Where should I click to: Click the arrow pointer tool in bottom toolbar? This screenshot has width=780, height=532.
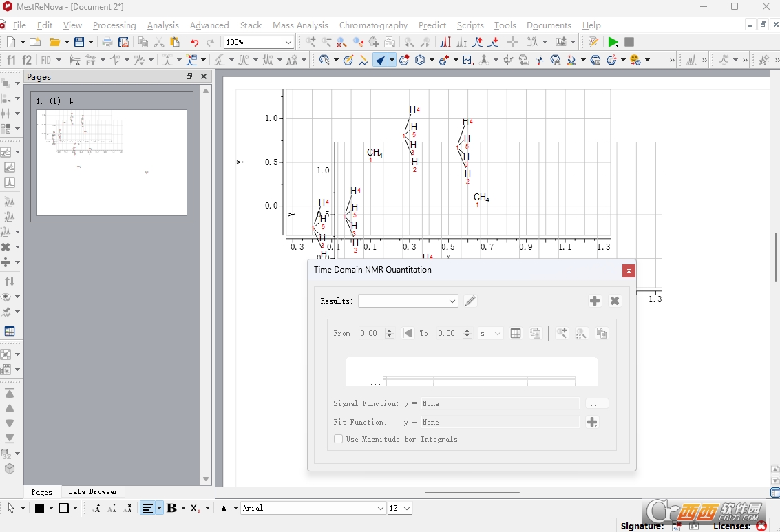pos(11,508)
